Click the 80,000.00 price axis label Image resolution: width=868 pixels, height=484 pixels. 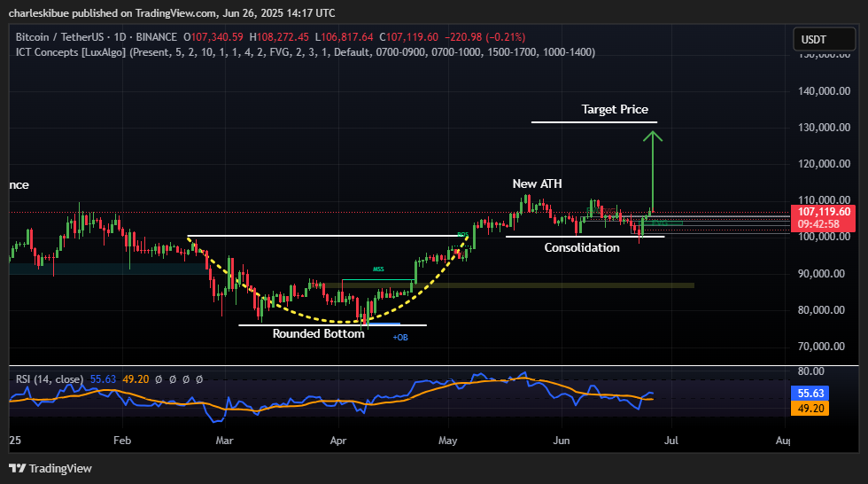tap(824, 310)
